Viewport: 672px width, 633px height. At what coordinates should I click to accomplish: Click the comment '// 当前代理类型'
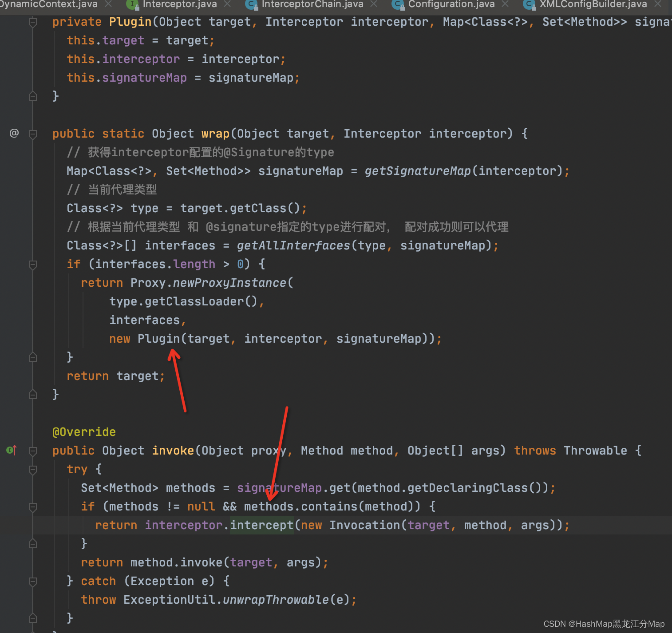[111, 190]
